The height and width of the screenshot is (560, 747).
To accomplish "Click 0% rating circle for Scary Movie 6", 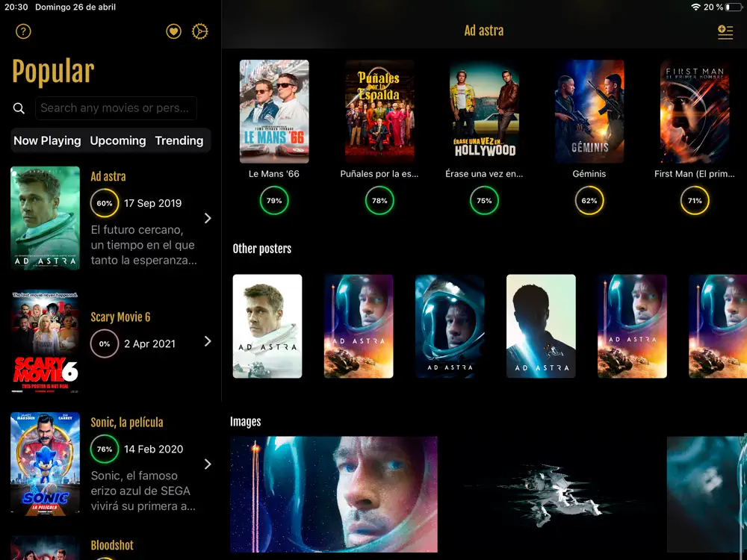I will coord(105,343).
